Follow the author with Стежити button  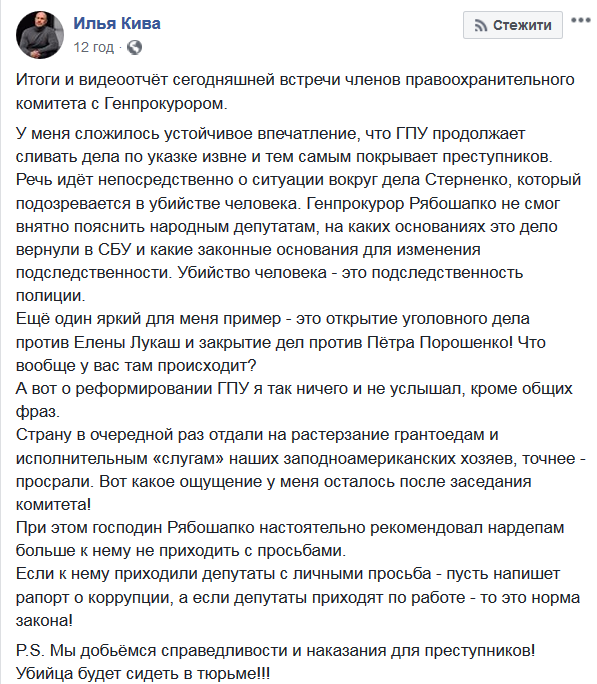pyautogui.click(x=512, y=25)
